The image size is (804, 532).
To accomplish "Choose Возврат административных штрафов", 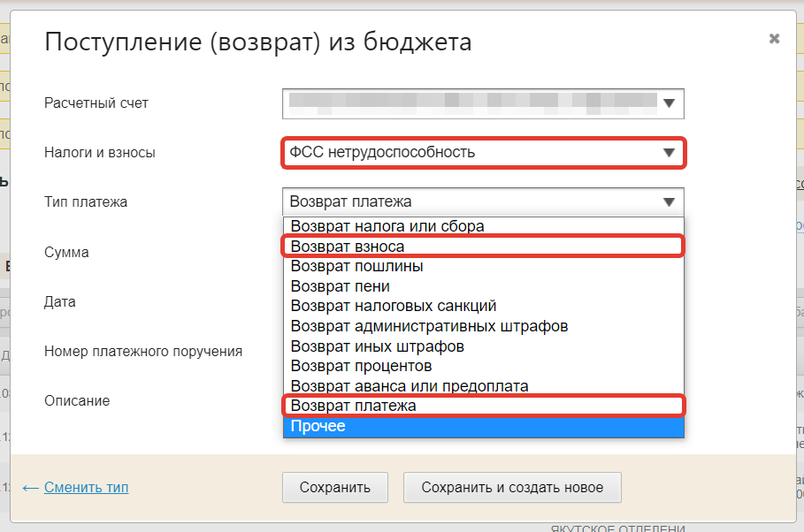I will [x=429, y=326].
